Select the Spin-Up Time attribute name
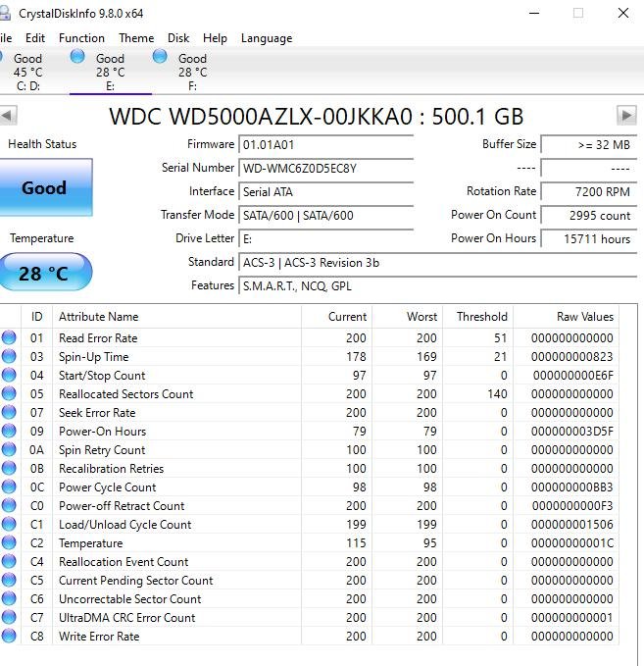Viewport: 644px width, 666px height. click(x=93, y=357)
